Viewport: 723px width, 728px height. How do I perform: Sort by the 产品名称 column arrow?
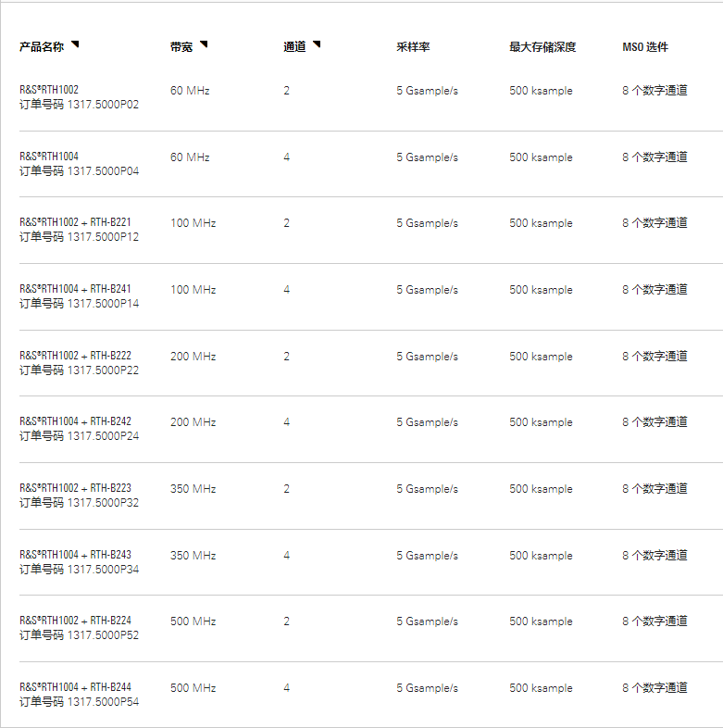[75, 44]
